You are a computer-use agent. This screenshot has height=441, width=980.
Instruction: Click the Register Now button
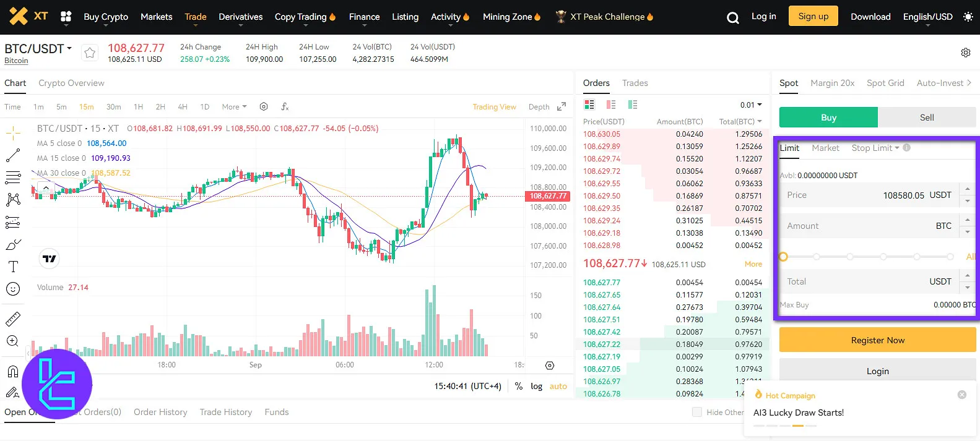coord(877,340)
